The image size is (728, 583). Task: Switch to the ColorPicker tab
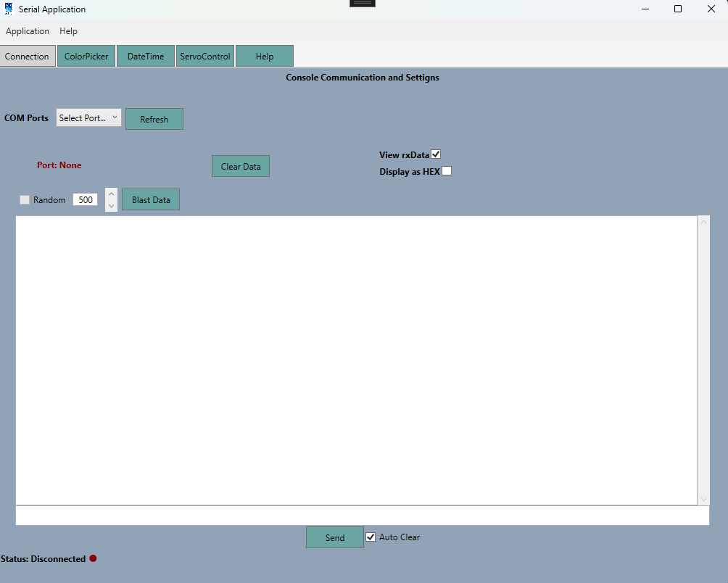click(x=86, y=57)
